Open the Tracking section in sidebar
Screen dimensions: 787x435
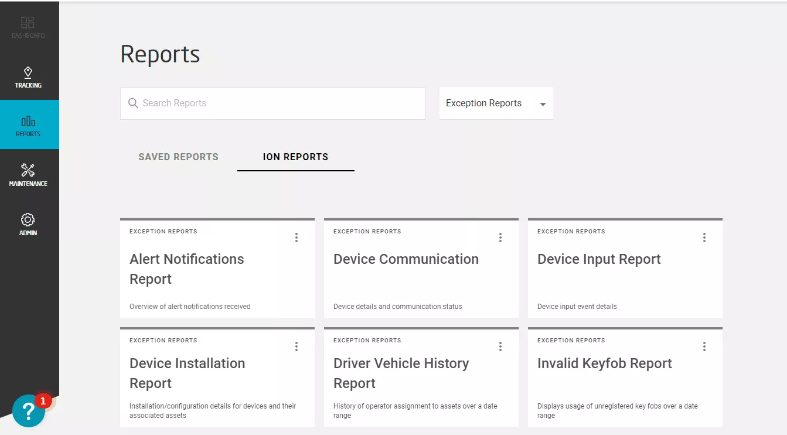pyautogui.click(x=28, y=78)
